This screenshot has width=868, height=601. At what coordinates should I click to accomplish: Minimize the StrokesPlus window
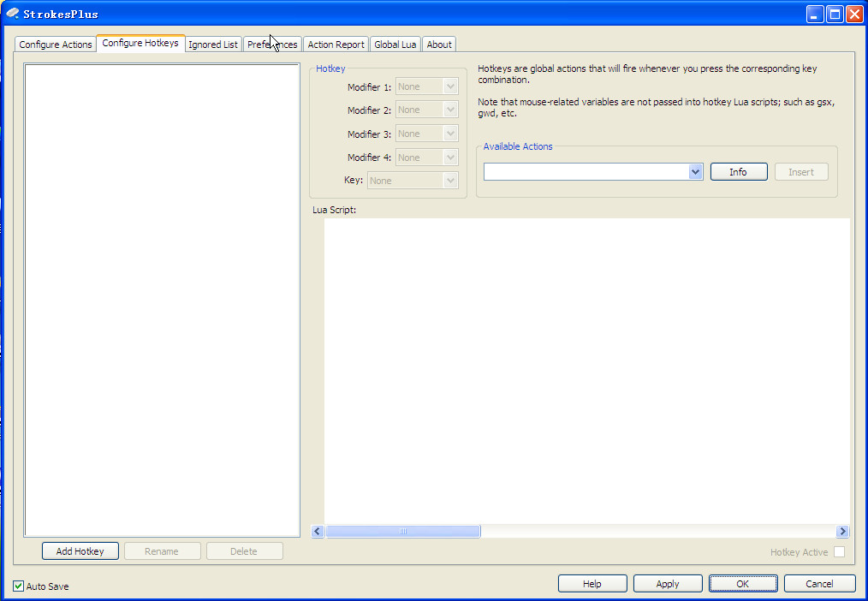point(815,14)
